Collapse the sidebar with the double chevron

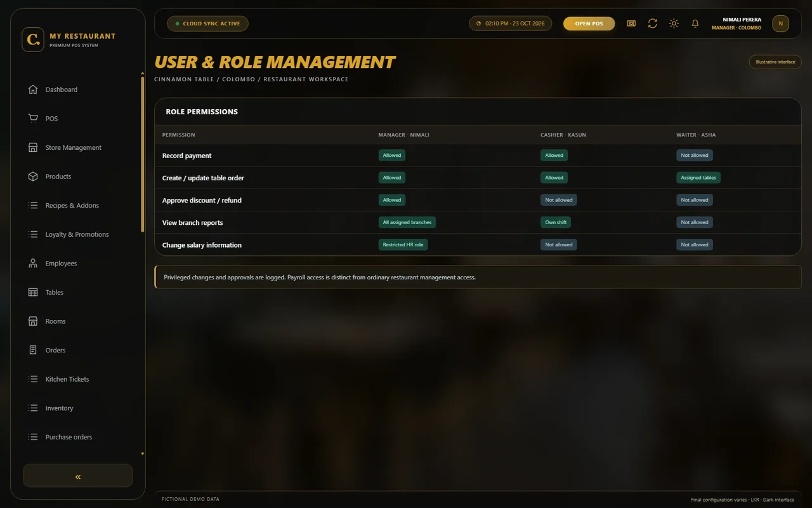[78, 476]
